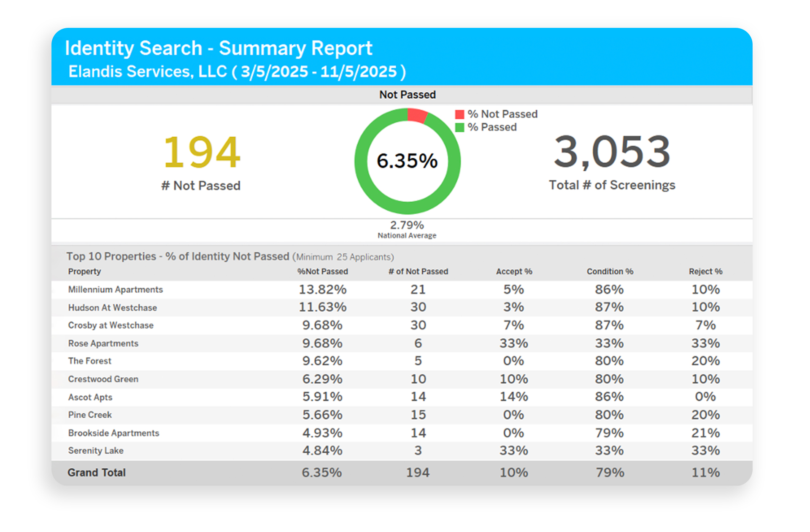The height and width of the screenshot is (532, 810).
Task: Click the Reject % column header
Action: 705,271
